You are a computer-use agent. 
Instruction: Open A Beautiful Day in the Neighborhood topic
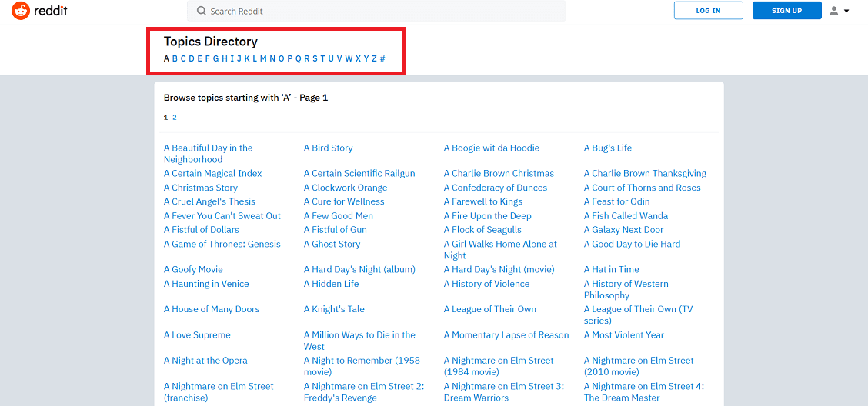[x=208, y=154]
